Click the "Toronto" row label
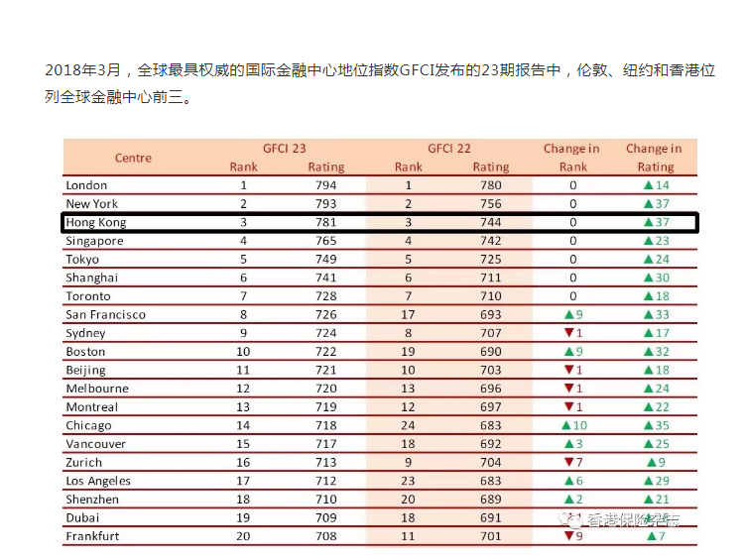 pyautogui.click(x=88, y=296)
